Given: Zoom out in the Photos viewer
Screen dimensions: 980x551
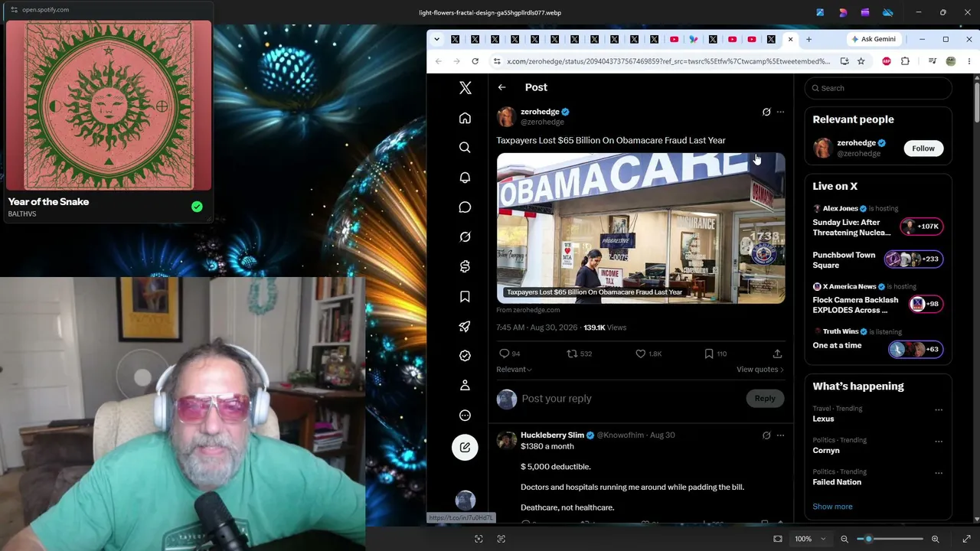Looking at the screenshot, I should (844, 539).
